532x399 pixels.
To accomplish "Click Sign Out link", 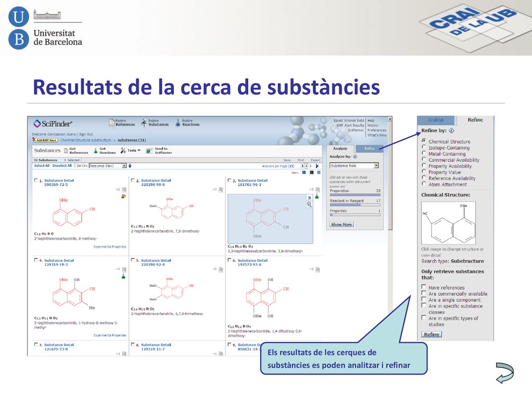I will point(86,135).
